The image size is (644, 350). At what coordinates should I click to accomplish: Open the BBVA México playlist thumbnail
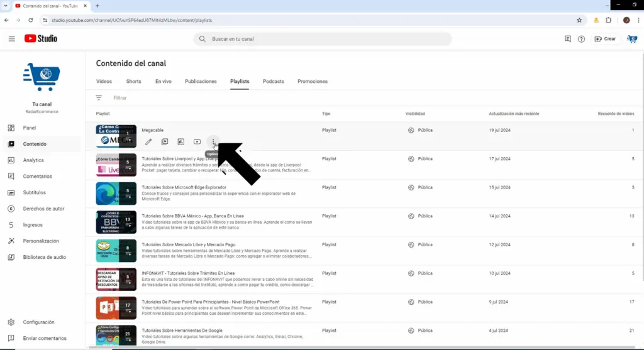click(x=116, y=222)
